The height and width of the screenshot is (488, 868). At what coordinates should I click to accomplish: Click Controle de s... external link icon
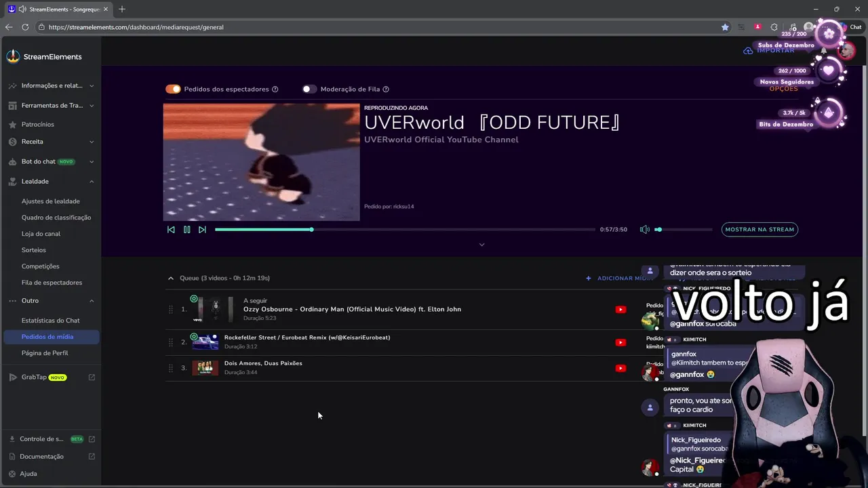pos(92,439)
